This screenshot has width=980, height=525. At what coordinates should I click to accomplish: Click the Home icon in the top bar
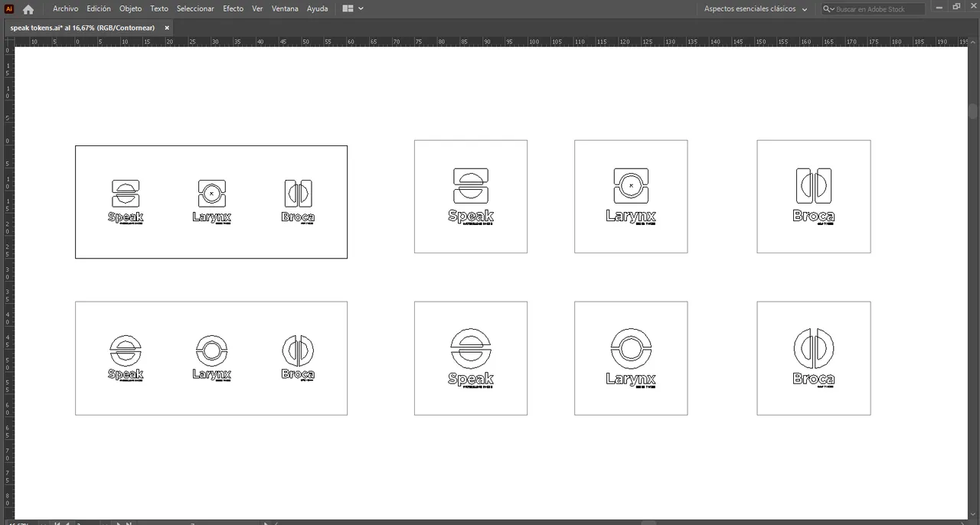click(x=28, y=9)
